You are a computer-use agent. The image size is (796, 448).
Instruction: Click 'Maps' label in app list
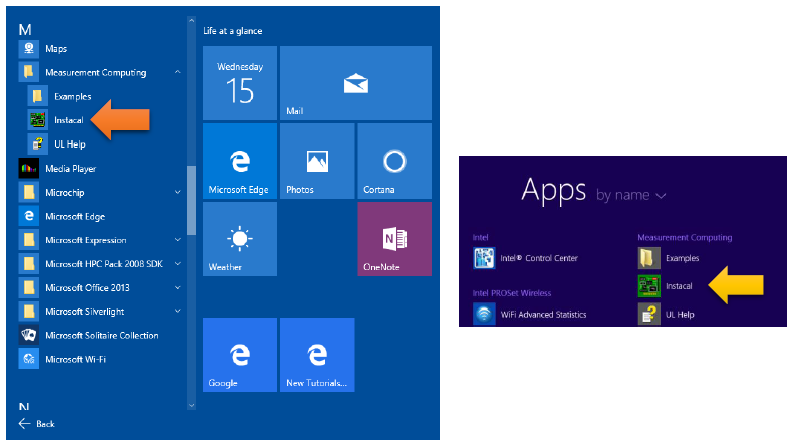pyautogui.click(x=56, y=49)
